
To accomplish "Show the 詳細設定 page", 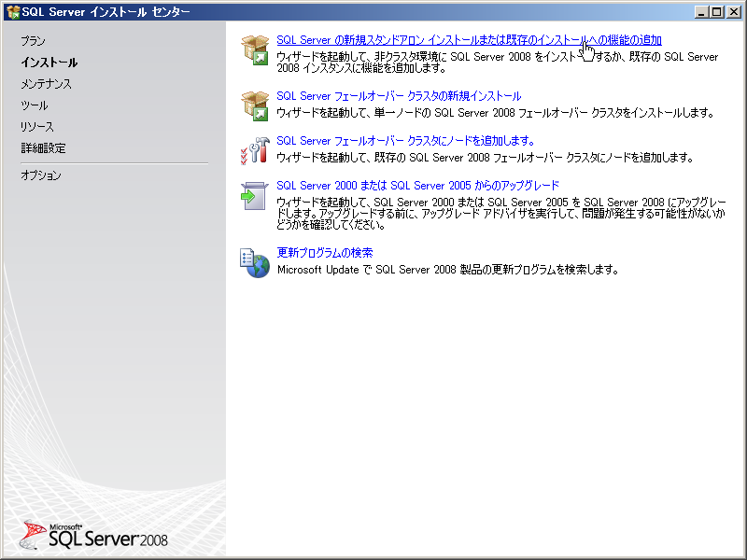I will tap(43, 148).
